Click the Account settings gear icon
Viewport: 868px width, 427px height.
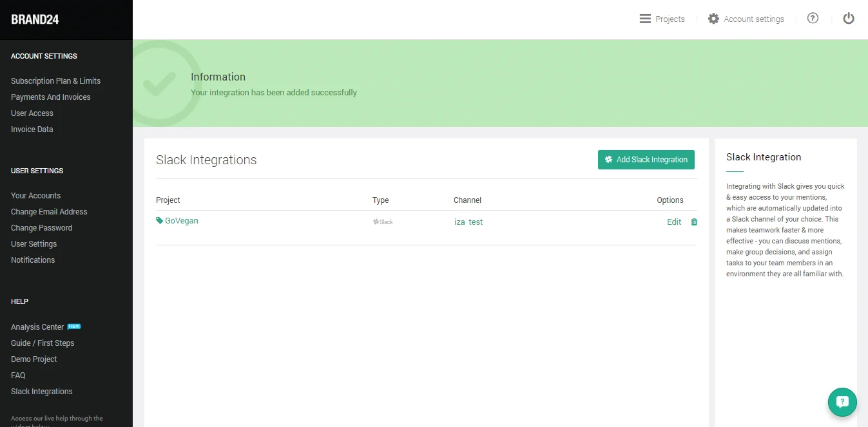[713, 19]
